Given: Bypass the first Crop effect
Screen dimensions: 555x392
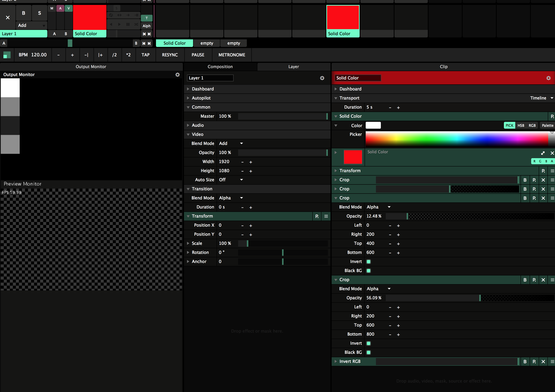Looking at the screenshot, I should click(x=525, y=180).
